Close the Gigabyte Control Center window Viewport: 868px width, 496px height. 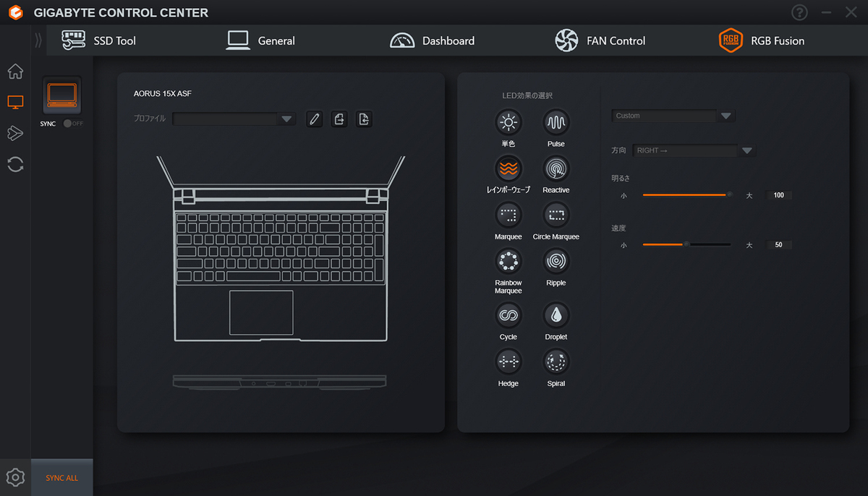point(851,12)
